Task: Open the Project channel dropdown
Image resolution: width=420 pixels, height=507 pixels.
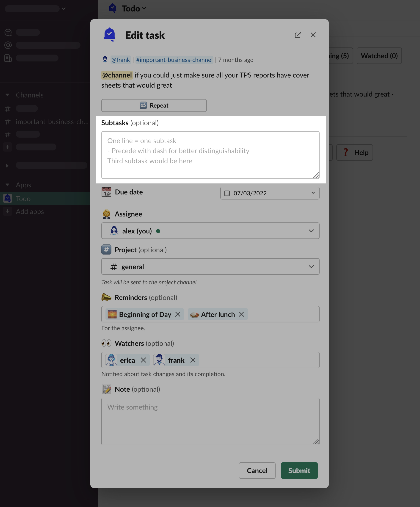Action: pos(210,266)
